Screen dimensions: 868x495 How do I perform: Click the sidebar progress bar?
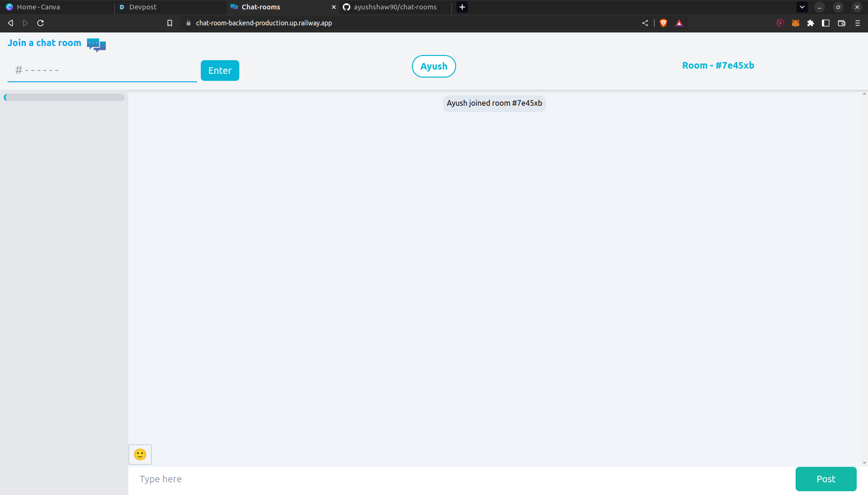(64, 97)
